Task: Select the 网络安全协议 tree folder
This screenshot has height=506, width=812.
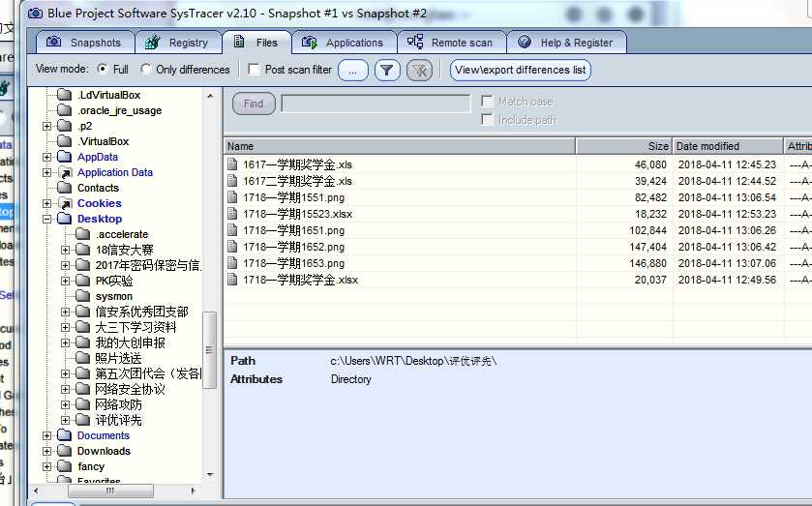Action: coord(130,389)
